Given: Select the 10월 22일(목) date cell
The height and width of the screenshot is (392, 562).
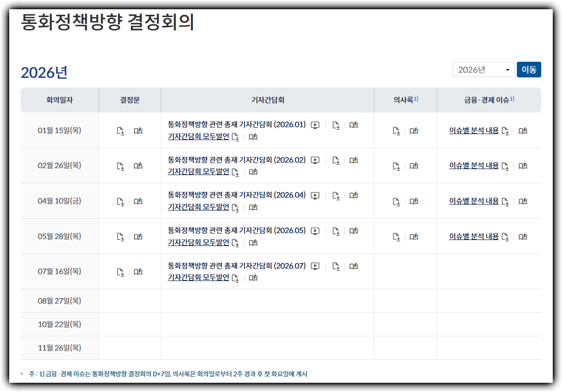Looking at the screenshot, I should pos(59,324).
